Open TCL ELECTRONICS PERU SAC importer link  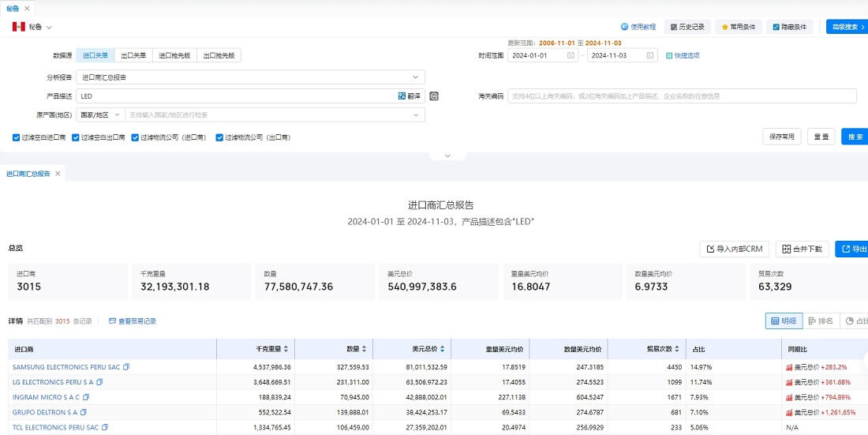55,427
